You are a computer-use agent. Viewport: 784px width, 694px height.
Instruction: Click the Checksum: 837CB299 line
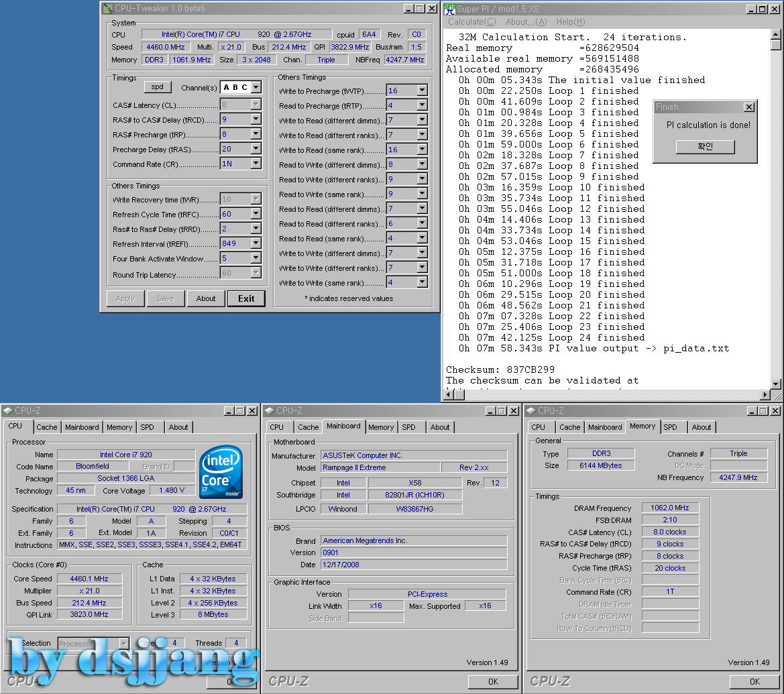pos(500,369)
